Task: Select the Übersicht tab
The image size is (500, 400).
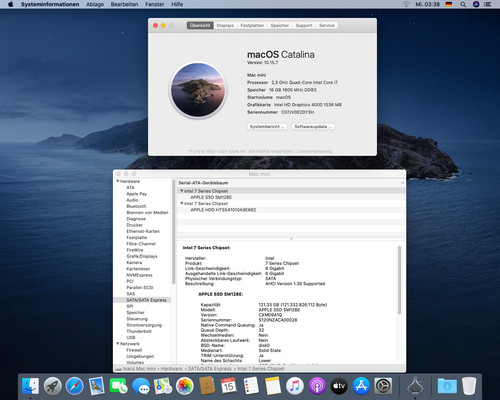Action: point(200,25)
